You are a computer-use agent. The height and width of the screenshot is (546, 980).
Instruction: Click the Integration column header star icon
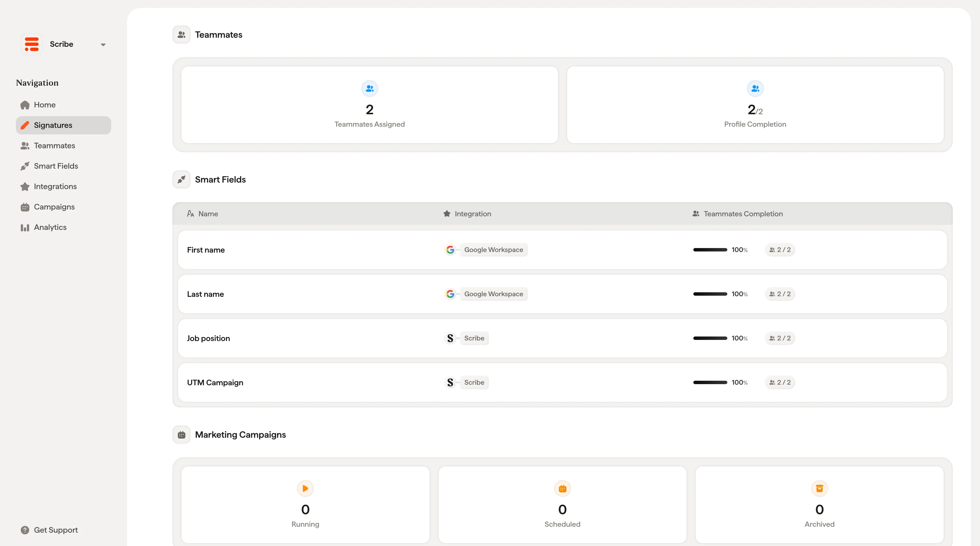click(447, 214)
